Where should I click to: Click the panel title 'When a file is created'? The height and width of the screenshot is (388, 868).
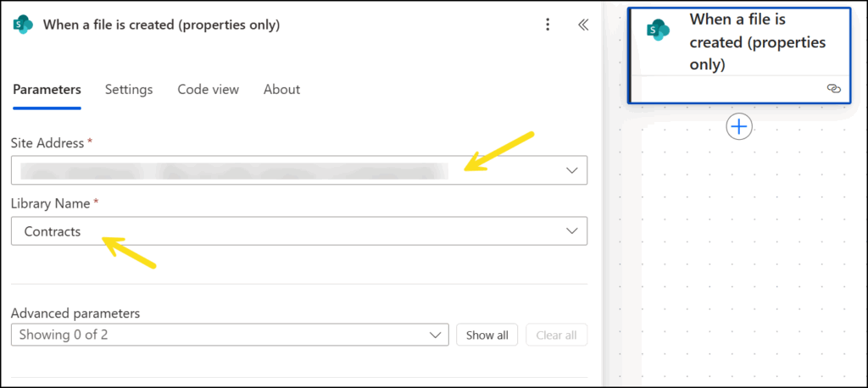159,25
